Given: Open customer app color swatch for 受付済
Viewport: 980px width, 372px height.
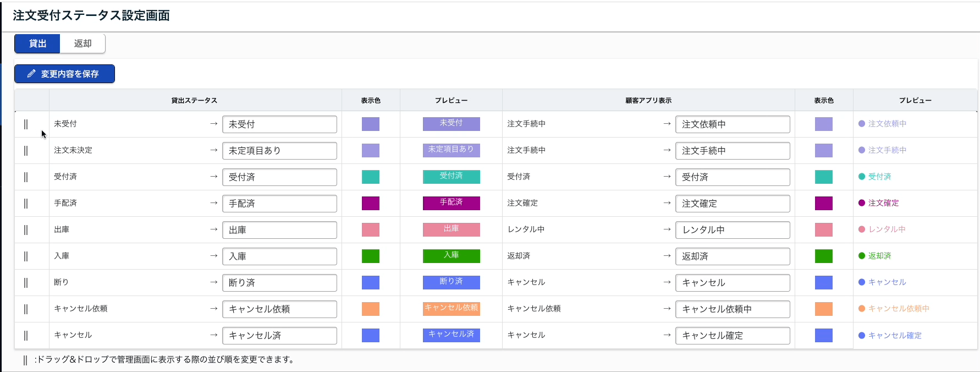Looking at the screenshot, I should click(823, 177).
